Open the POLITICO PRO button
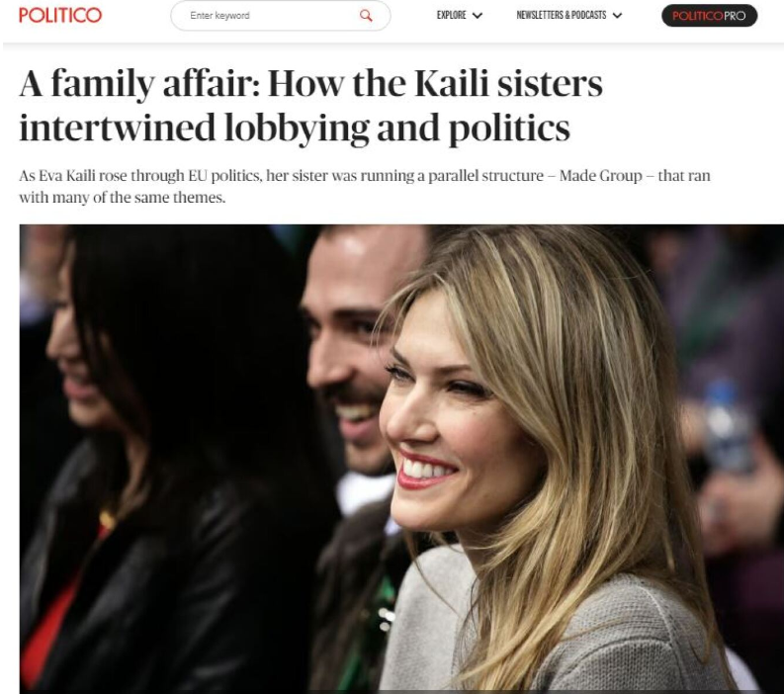784x694 pixels. coord(709,16)
